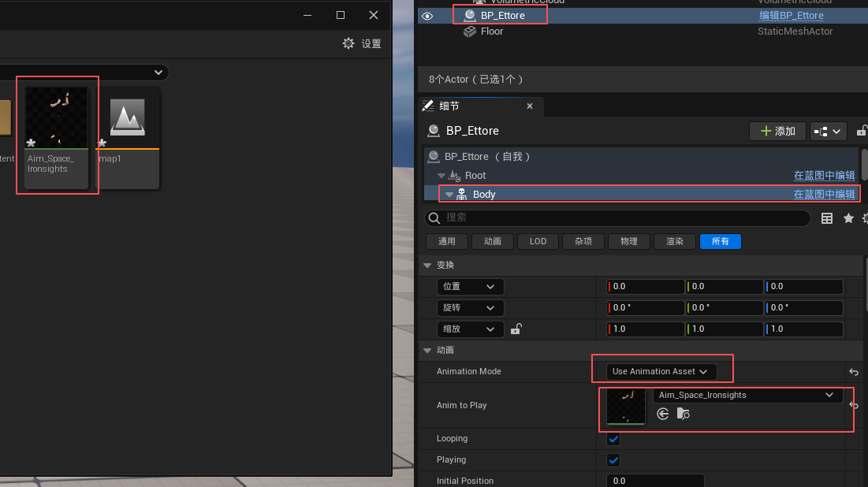Edit the scale X value field

(646, 329)
